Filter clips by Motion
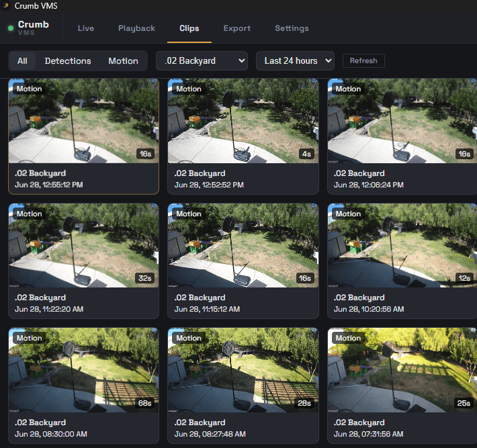The height and width of the screenshot is (448, 477). point(123,61)
